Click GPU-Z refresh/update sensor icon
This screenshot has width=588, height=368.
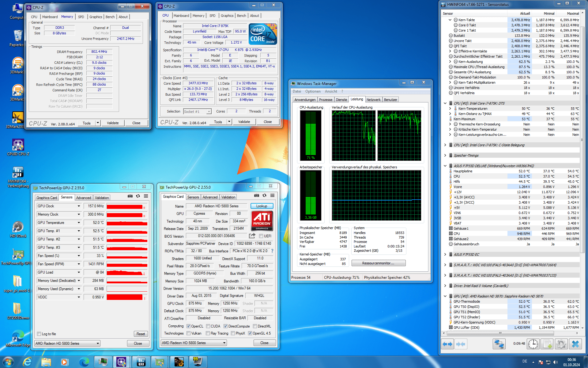[x=138, y=197]
